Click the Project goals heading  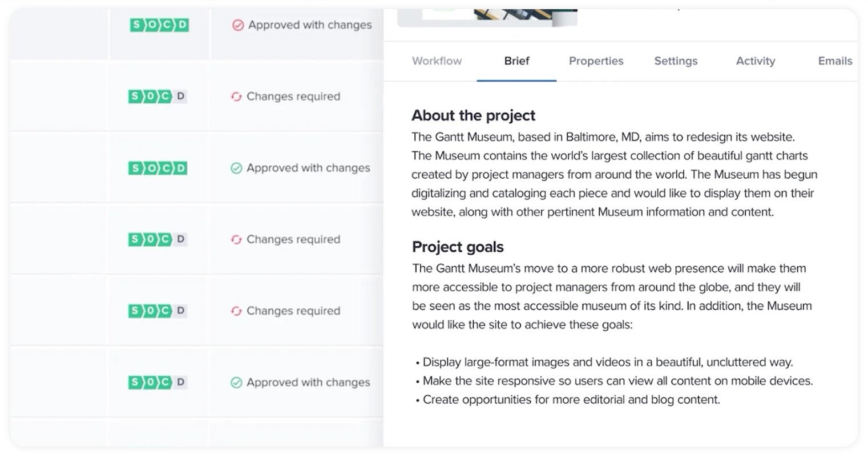tap(458, 247)
